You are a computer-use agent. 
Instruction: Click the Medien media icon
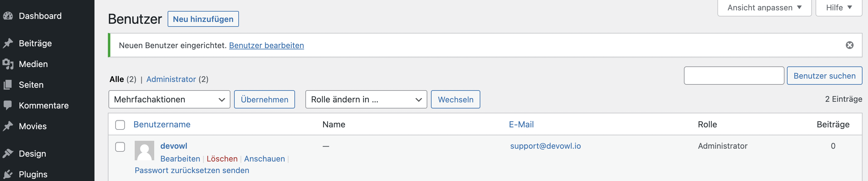click(8, 64)
